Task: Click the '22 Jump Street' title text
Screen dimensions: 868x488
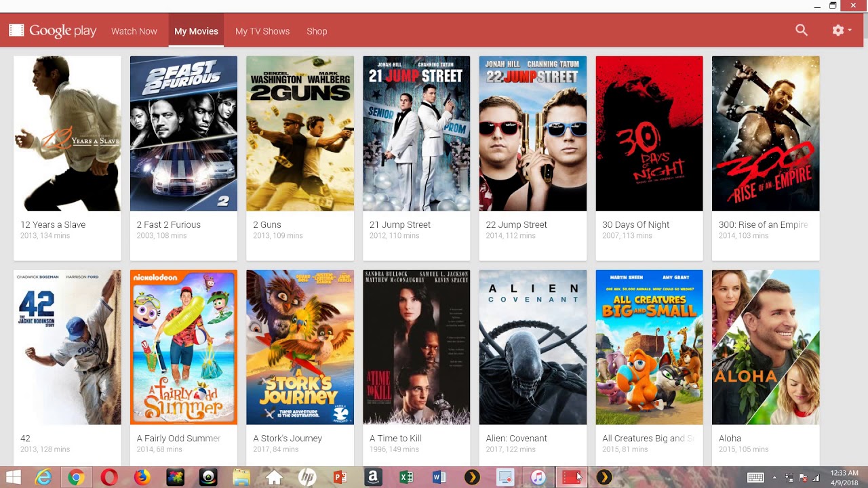Action: point(517,224)
